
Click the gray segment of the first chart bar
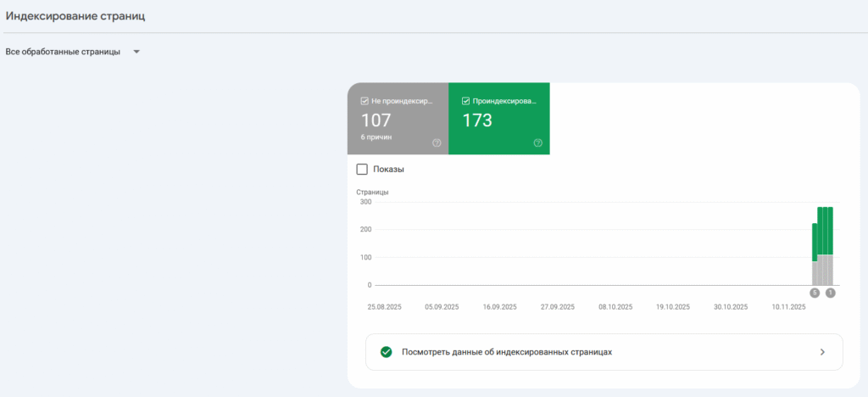coord(815,273)
